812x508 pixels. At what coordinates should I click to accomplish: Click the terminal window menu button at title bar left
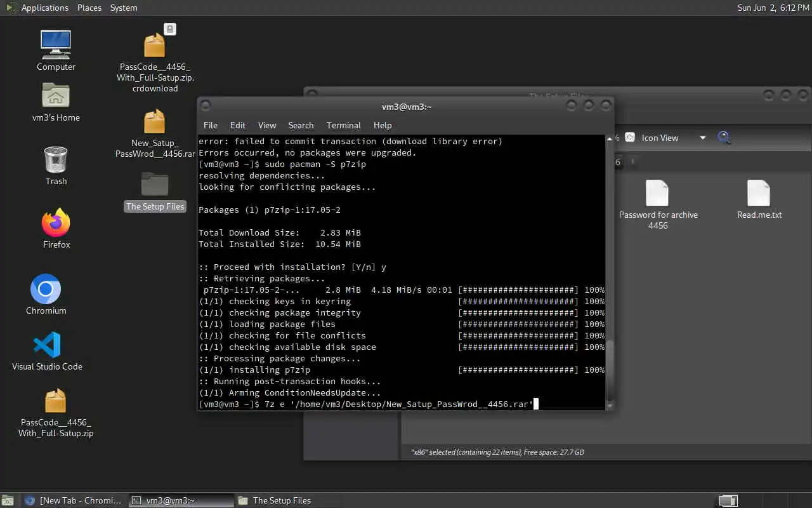pyautogui.click(x=206, y=106)
